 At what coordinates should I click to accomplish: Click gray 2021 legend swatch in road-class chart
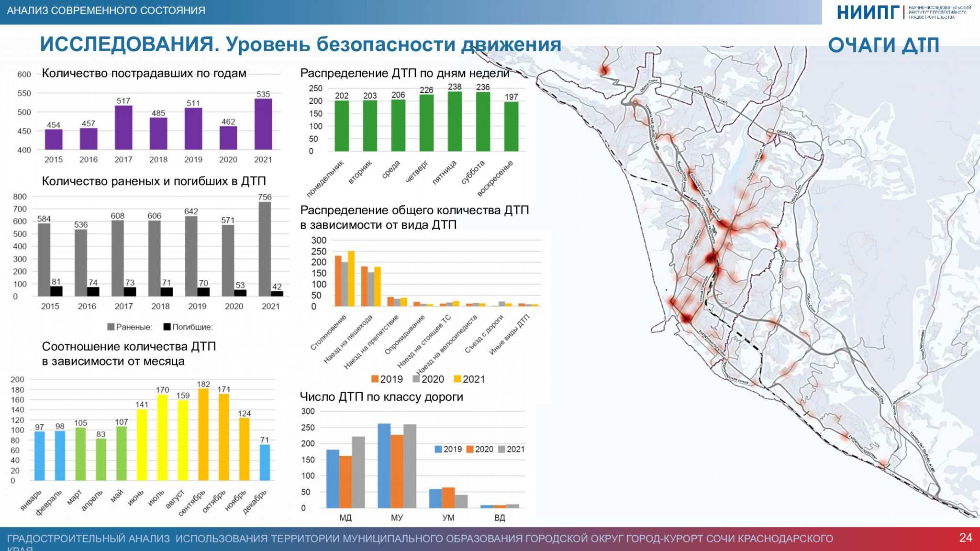[x=501, y=449]
